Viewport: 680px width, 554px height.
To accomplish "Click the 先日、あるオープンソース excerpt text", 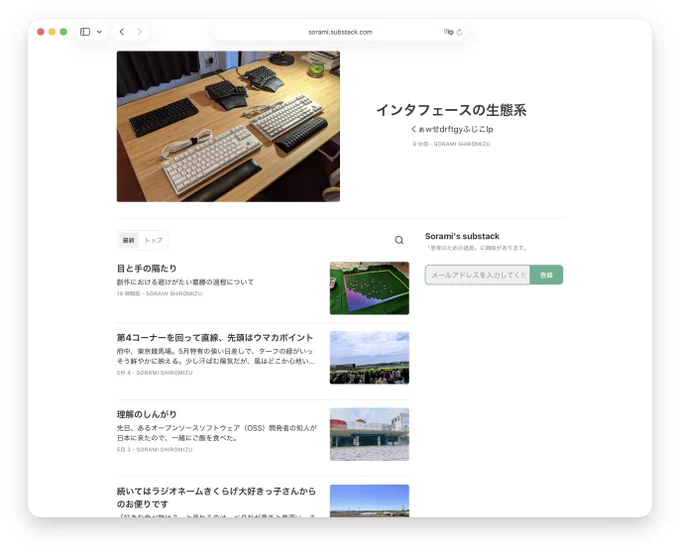I will [x=216, y=433].
